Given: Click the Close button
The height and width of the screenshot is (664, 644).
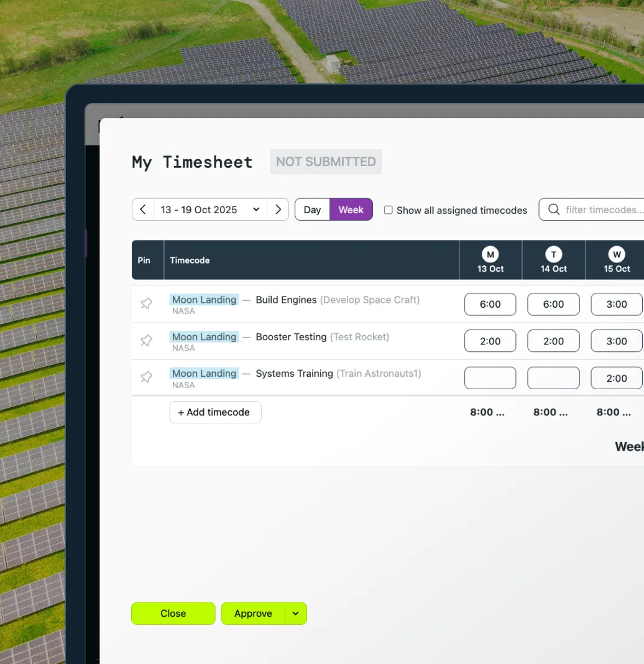Looking at the screenshot, I should (173, 614).
